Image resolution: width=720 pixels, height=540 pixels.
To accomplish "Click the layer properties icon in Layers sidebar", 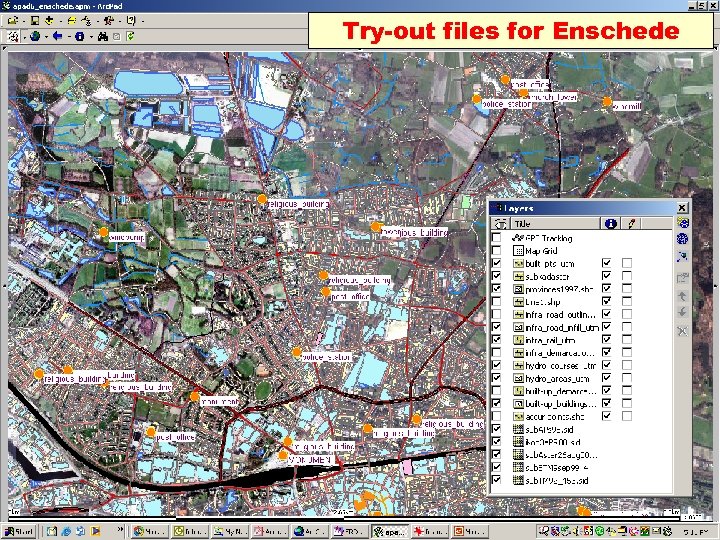I will point(683,278).
